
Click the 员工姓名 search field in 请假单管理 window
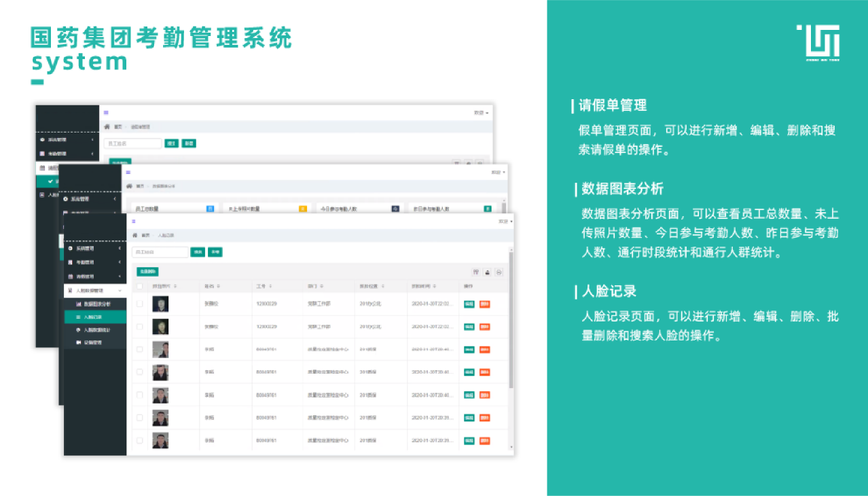point(132,143)
